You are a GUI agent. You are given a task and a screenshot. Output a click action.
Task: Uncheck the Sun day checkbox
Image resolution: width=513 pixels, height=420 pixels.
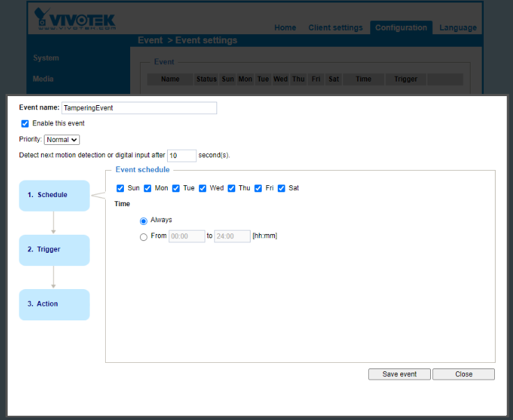tap(120, 188)
